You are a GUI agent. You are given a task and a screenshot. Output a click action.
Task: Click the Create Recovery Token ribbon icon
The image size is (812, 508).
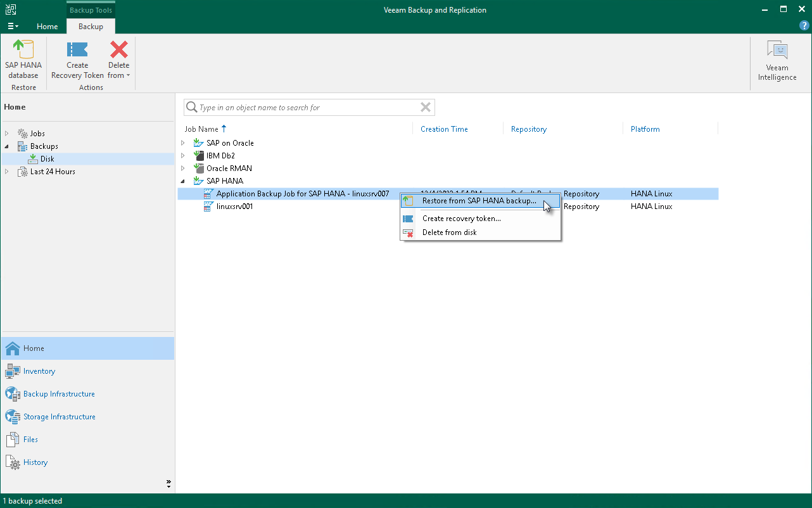tap(77, 49)
